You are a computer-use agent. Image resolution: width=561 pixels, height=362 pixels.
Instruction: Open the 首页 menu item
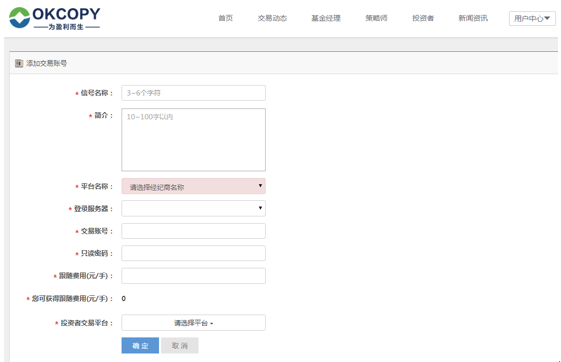[226, 18]
